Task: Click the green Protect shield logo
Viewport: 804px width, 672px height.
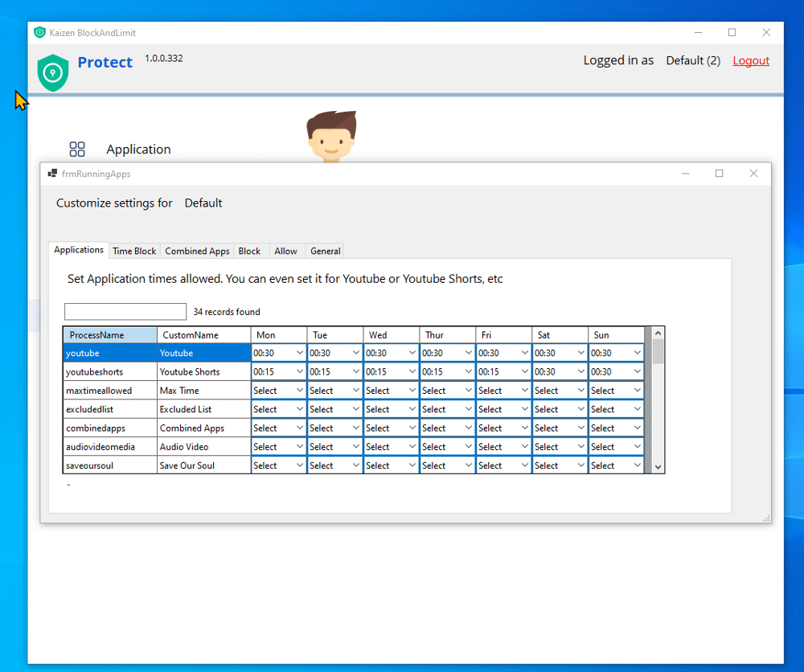Action: [x=53, y=72]
